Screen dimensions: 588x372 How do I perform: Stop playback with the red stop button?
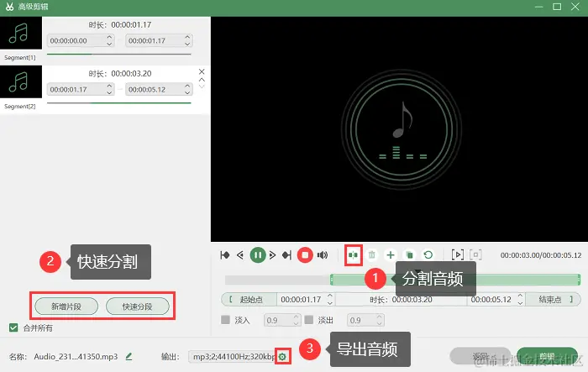point(305,255)
